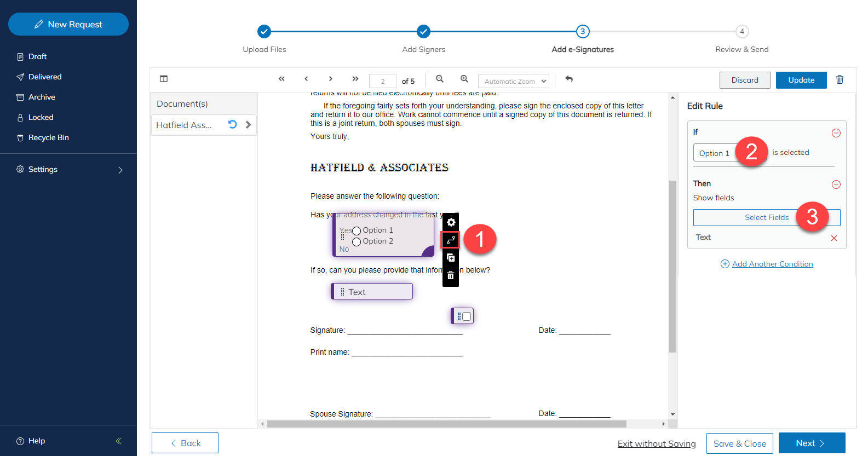
Task: Go to the Recycle Bin section
Action: click(48, 137)
